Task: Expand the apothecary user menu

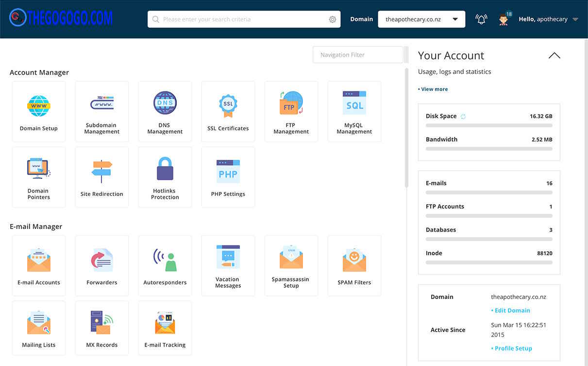Action: (x=575, y=19)
